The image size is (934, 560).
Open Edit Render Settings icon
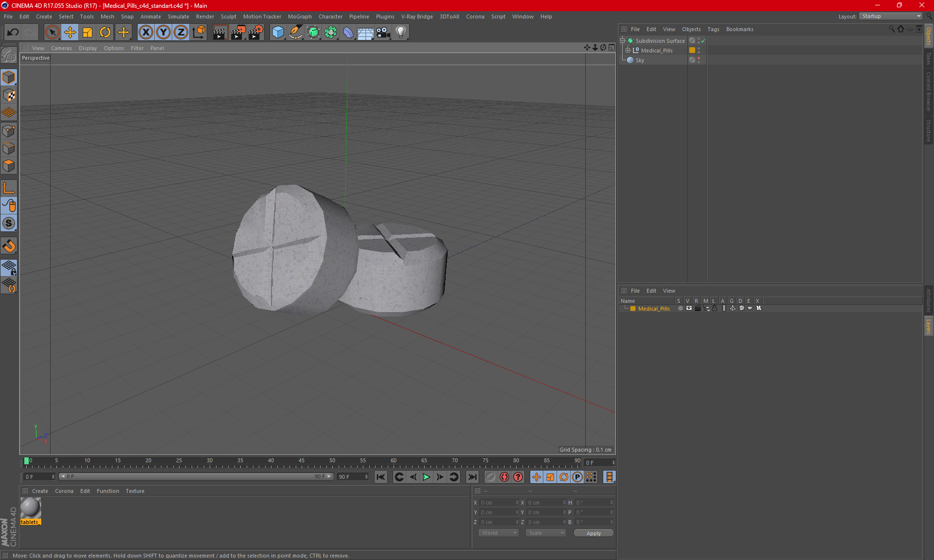tap(256, 32)
